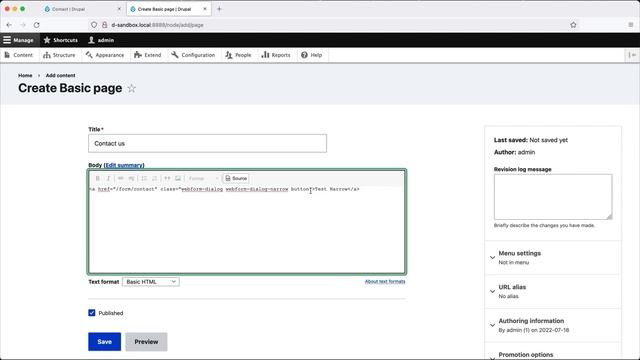Viewport: 640px width, 360px height.
Task: Toggle toolbar orientation button at right
Action: click(632, 55)
